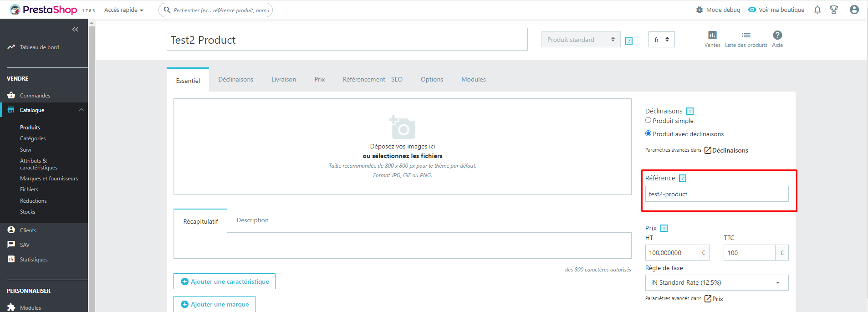The height and width of the screenshot is (312, 868).
Task: Open the user profile avatar menu
Action: point(854,10)
